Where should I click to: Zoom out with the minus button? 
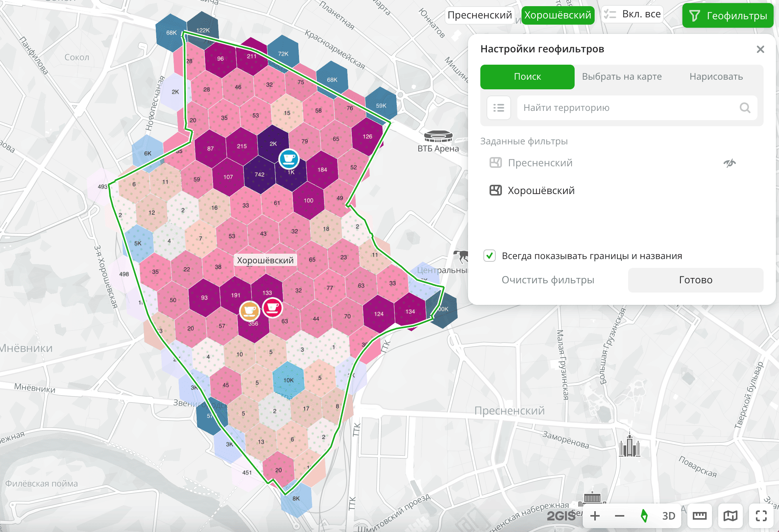[620, 516]
